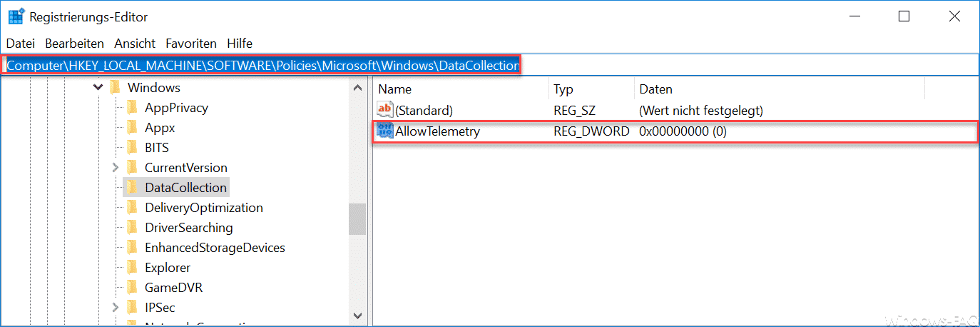Click the (Standard) string value icon
The width and height of the screenshot is (980, 327).
pyautogui.click(x=385, y=110)
